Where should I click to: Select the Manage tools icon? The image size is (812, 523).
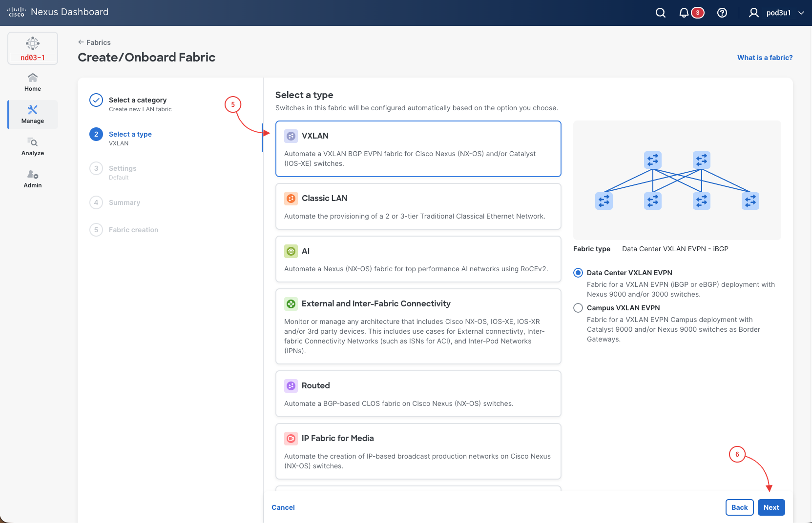coord(33,110)
